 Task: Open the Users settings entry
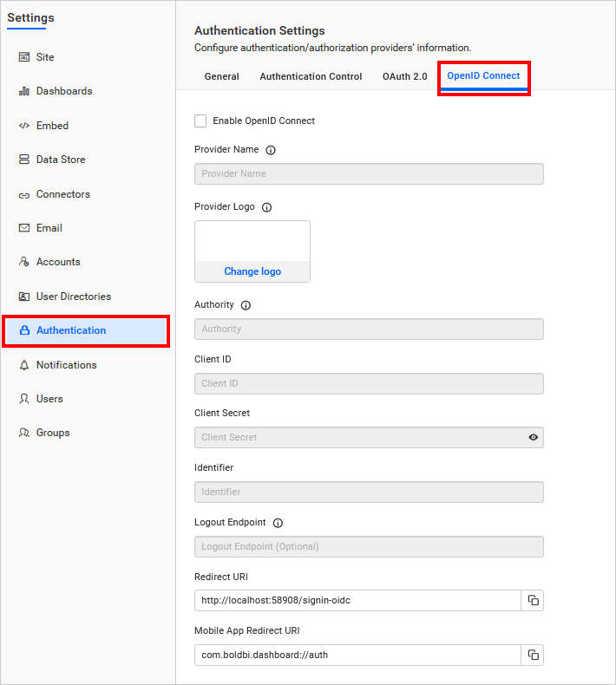coord(49,399)
